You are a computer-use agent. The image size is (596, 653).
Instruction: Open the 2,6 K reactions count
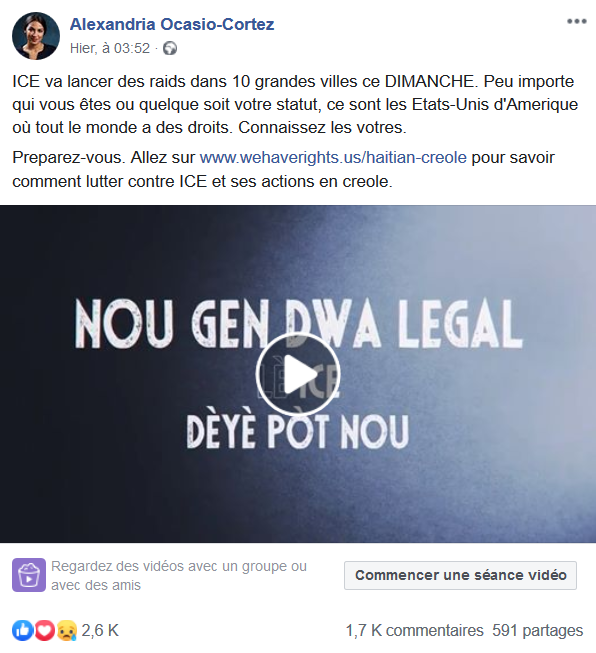(x=100, y=631)
